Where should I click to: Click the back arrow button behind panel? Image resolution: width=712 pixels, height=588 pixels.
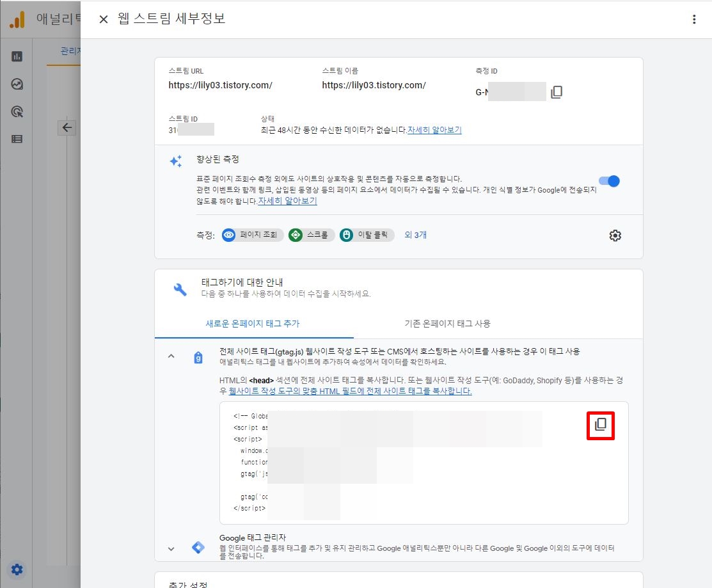point(67,127)
